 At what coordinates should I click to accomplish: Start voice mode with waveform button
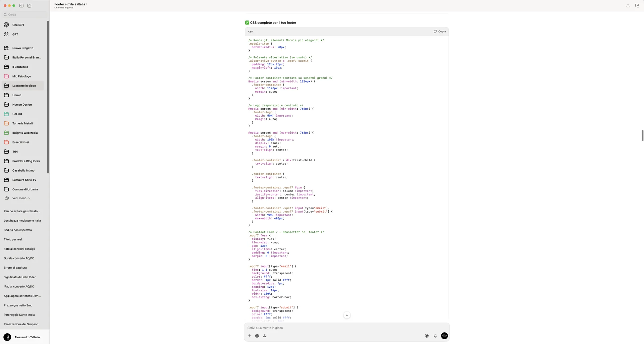(x=444, y=336)
